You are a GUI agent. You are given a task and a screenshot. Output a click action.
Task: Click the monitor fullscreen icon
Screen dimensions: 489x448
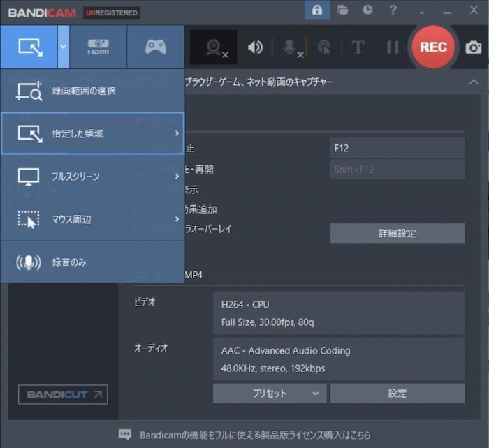(x=29, y=177)
